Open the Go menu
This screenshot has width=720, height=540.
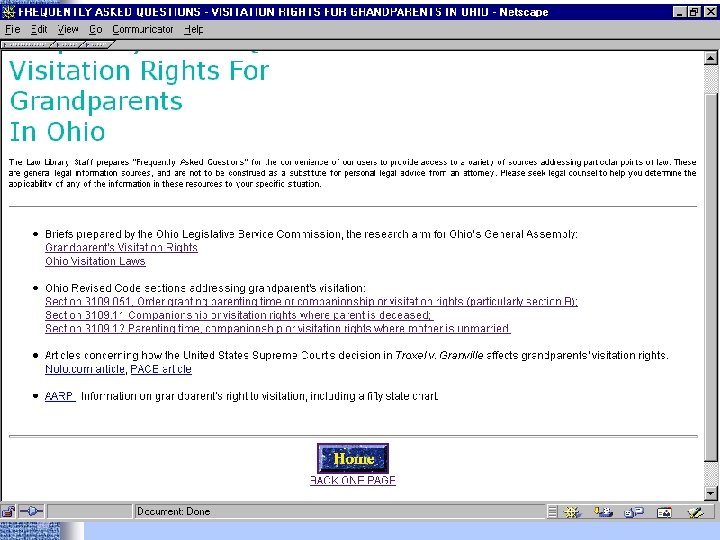click(96, 29)
